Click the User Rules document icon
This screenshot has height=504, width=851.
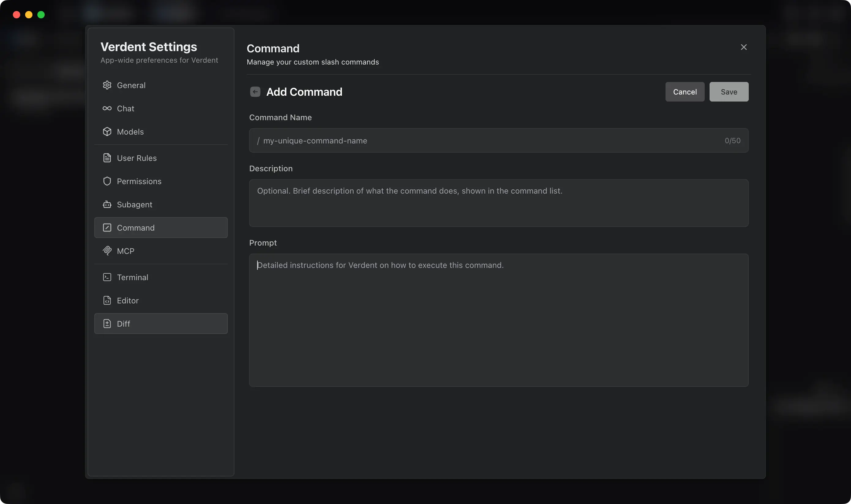click(x=107, y=158)
